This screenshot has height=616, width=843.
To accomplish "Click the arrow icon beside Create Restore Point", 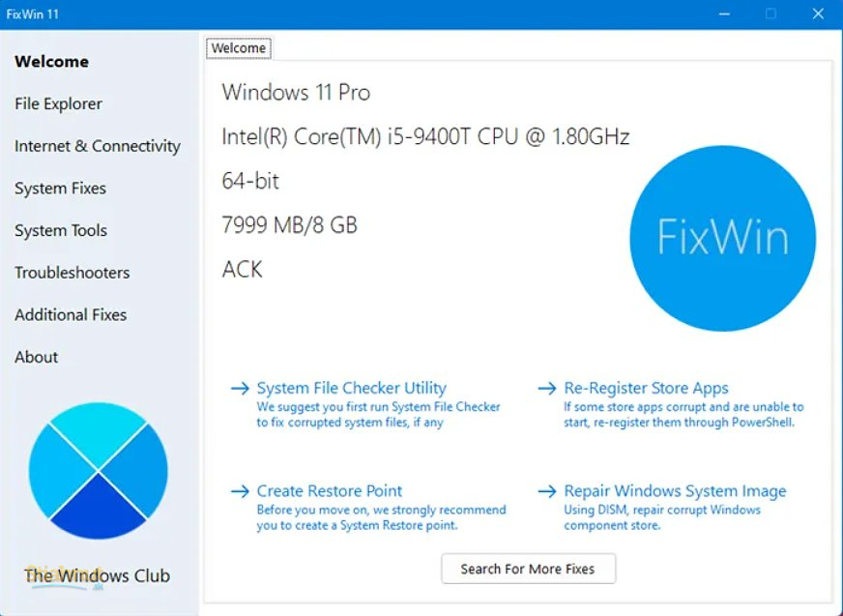I will pos(240,490).
